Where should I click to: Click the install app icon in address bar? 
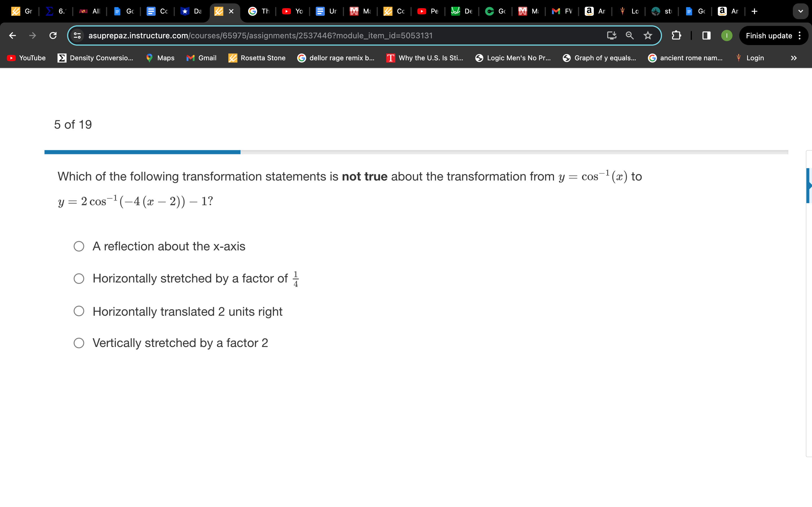611,35
